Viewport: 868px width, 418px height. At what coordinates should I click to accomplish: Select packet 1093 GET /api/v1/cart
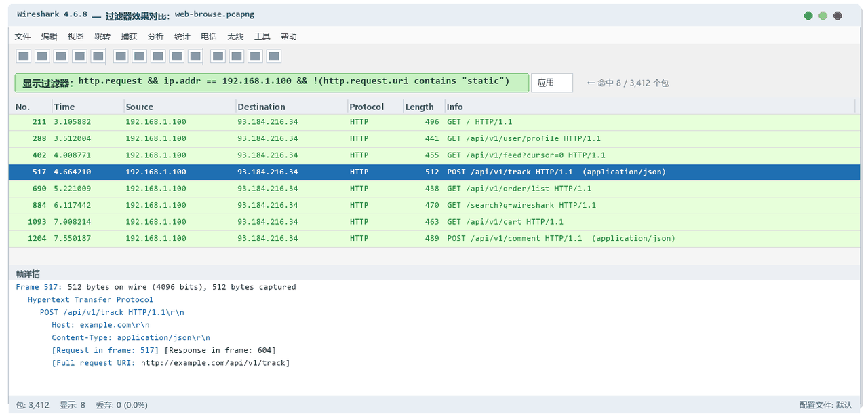pyautogui.click(x=434, y=222)
